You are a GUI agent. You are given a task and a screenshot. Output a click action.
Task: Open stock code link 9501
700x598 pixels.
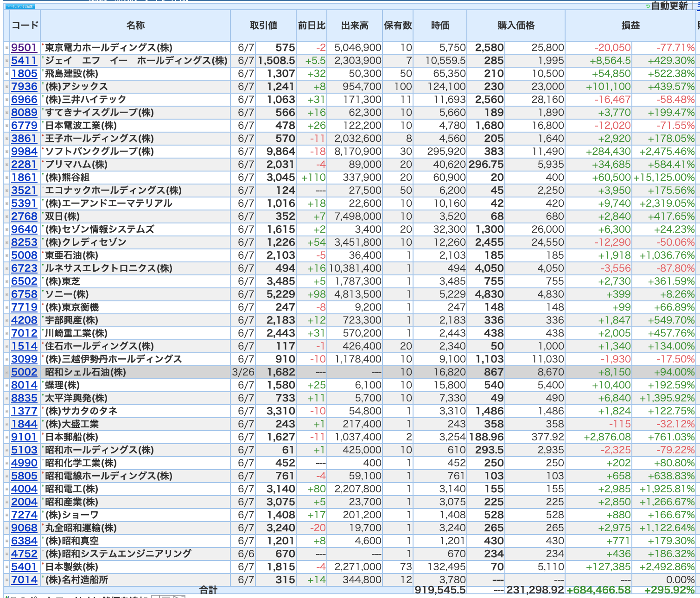(x=24, y=48)
